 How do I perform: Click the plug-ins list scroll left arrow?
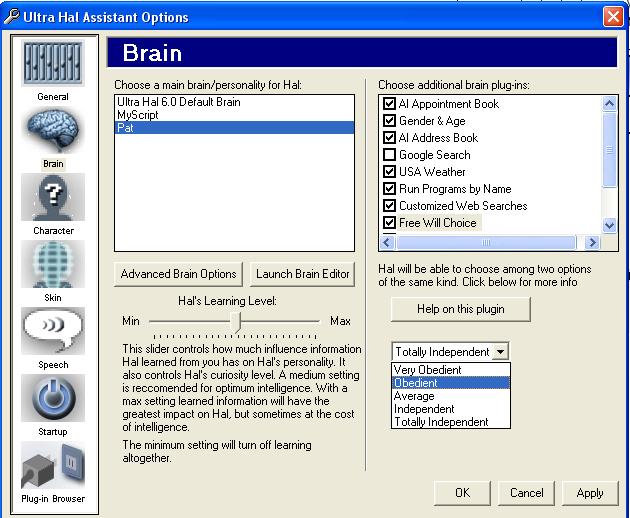click(387, 242)
